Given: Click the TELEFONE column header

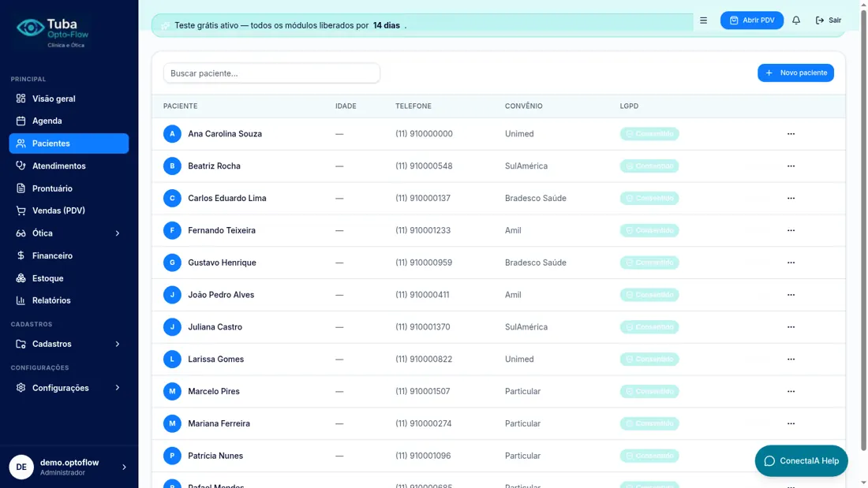Looking at the screenshot, I should click(413, 106).
